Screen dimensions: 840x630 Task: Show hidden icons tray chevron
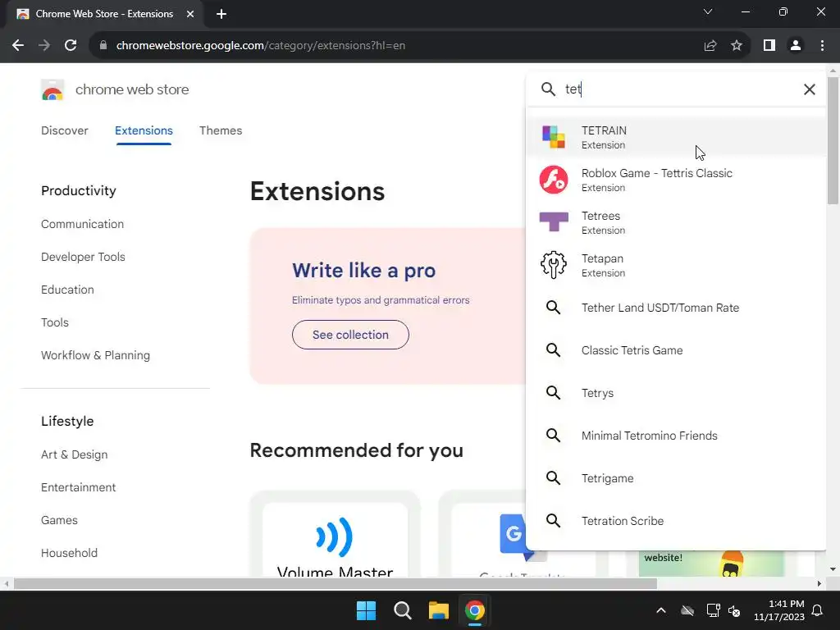coord(661,610)
